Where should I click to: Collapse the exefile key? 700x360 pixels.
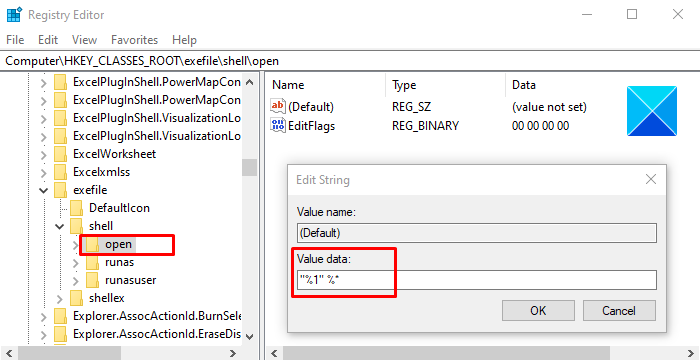[43, 190]
